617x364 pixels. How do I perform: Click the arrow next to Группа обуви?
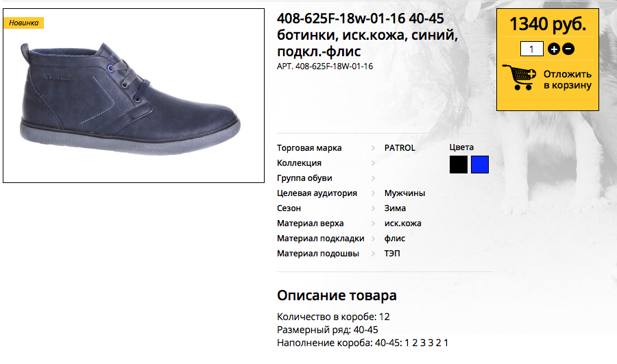coord(373,178)
